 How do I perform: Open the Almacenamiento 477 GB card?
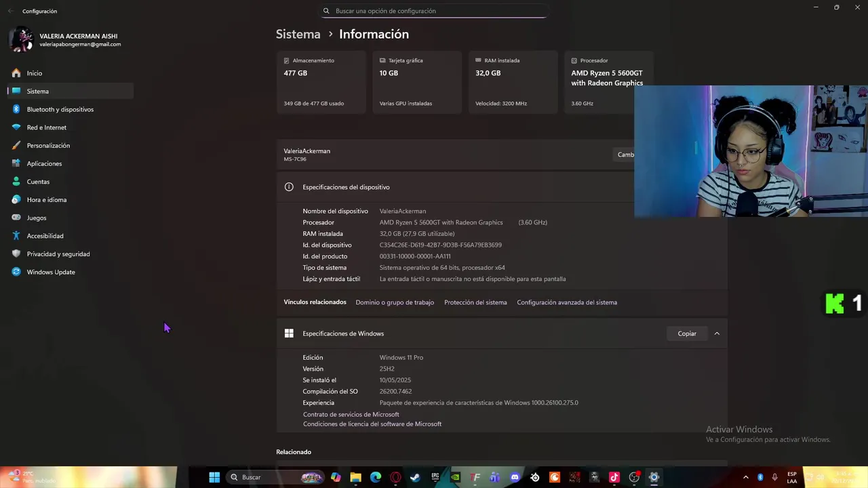pyautogui.click(x=321, y=82)
